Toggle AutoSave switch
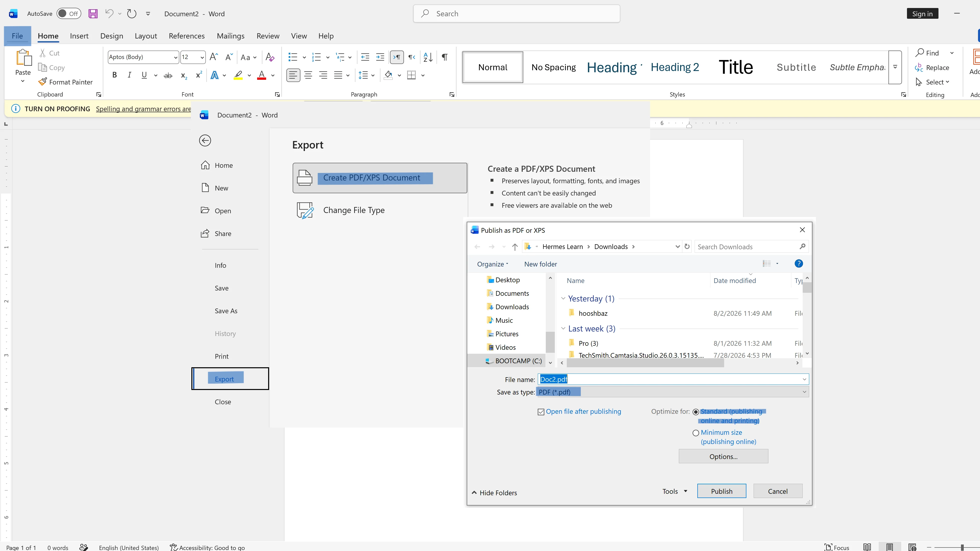Screen dimensions: 980x551 click(69, 14)
